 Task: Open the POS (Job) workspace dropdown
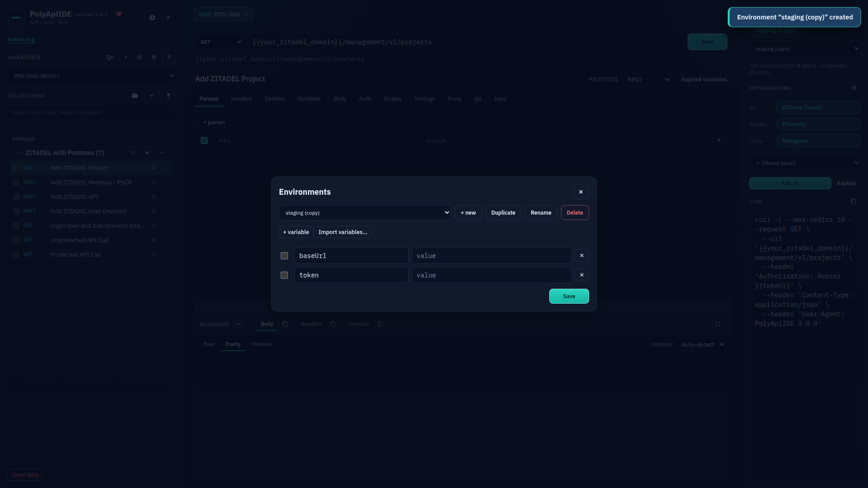pos(92,76)
